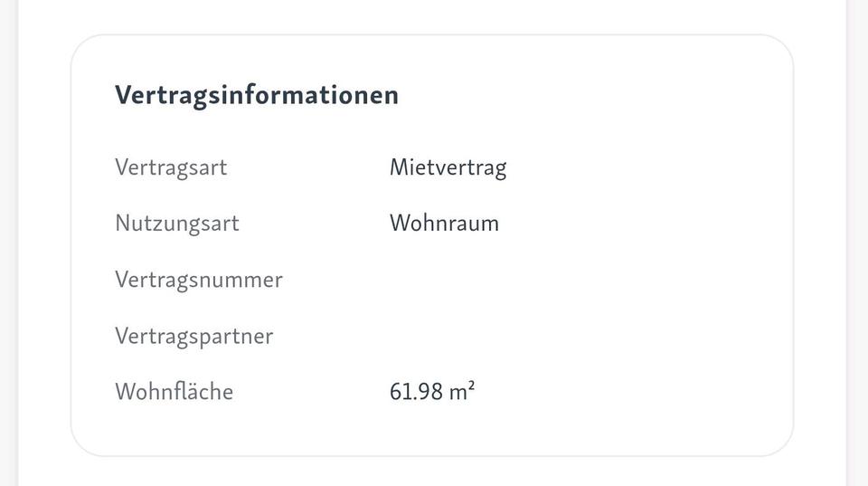Select the Vertragsnummer label
868x486 pixels.
pyautogui.click(x=198, y=280)
